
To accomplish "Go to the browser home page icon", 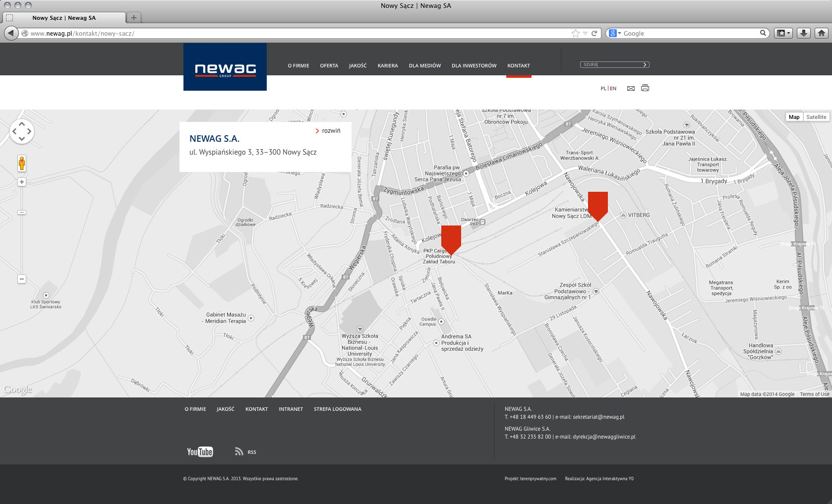I will pos(821,33).
